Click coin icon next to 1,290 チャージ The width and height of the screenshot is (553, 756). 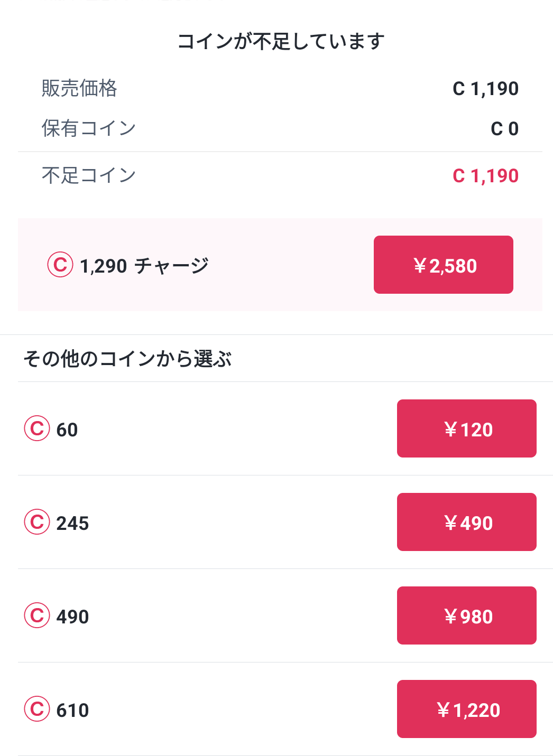pyautogui.click(x=60, y=265)
